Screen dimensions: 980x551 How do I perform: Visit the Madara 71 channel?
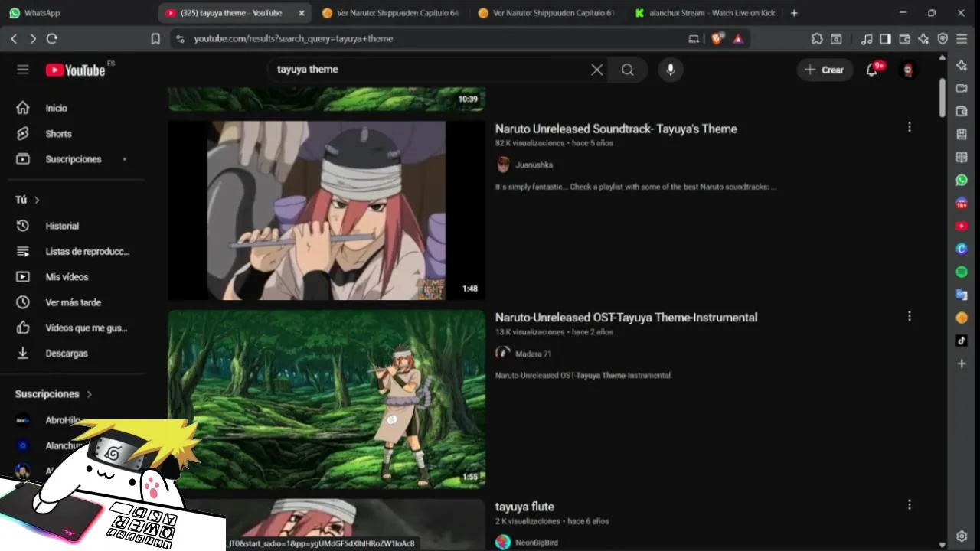pyautogui.click(x=533, y=354)
